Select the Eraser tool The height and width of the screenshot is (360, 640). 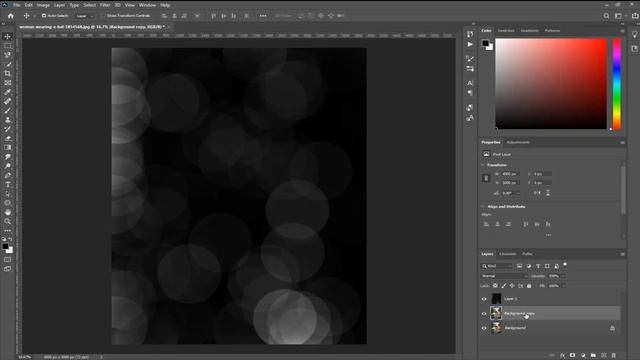click(x=7, y=138)
